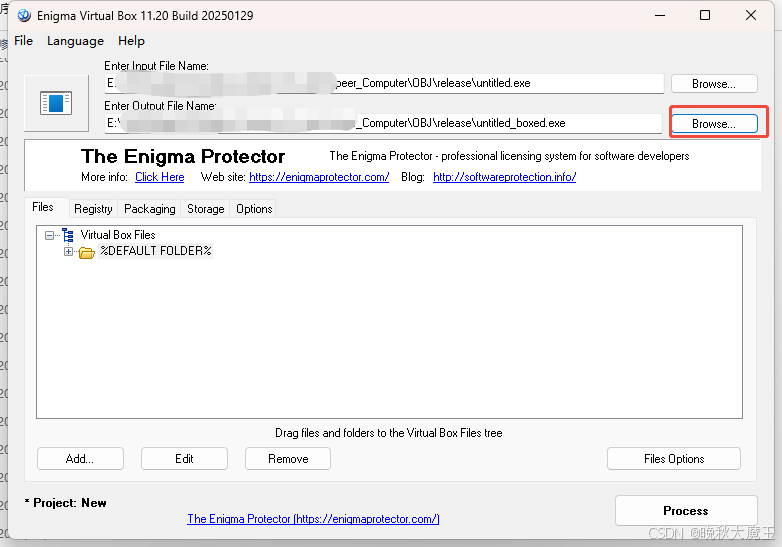The height and width of the screenshot is (547, 782).
Task: Close the Enigma Virtual Box window
Action: point(751,15)
